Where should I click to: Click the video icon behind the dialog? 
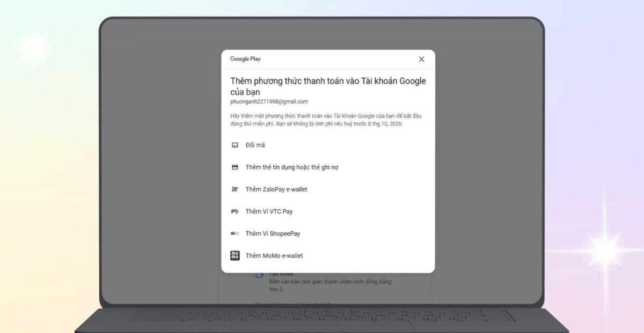[x=259, y=275]
